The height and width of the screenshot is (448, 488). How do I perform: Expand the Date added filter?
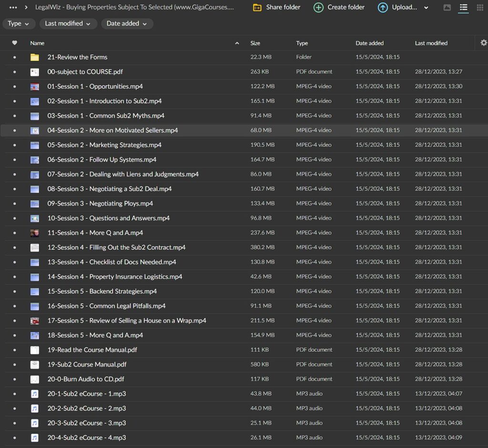pyautogui.click(x=127, y=24)
